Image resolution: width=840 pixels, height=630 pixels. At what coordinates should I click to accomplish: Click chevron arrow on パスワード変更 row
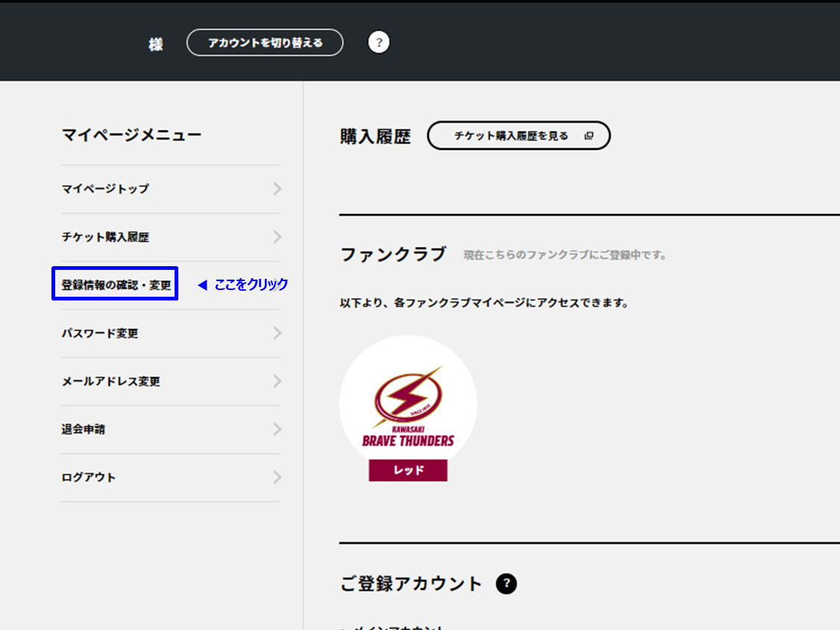[x=277, y=333]
